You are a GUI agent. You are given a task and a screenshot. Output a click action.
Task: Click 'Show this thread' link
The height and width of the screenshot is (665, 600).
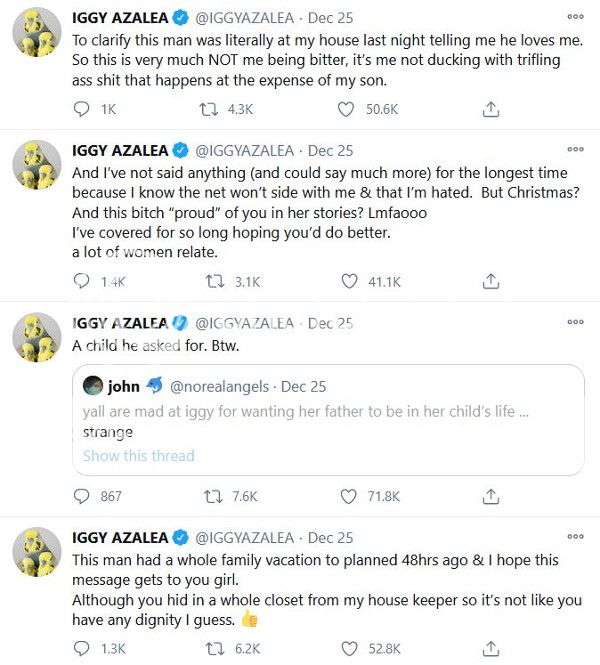tap(139, 455)
